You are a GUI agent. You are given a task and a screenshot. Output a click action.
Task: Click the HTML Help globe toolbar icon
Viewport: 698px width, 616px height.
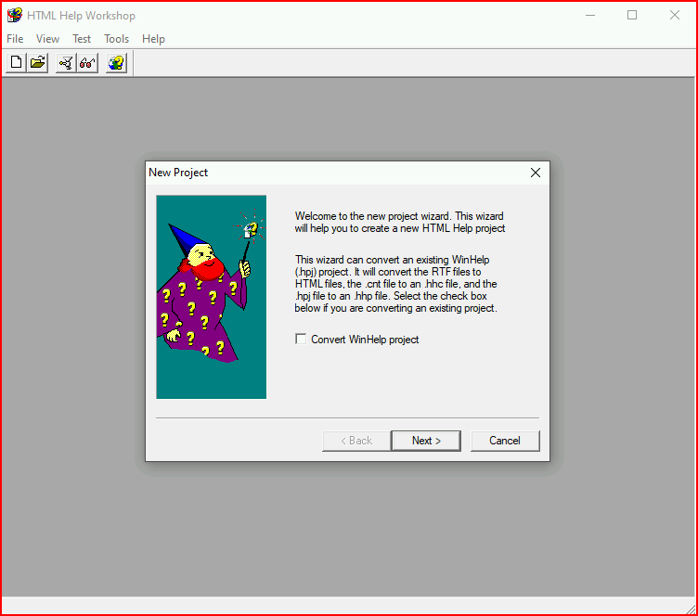point(117,63)
